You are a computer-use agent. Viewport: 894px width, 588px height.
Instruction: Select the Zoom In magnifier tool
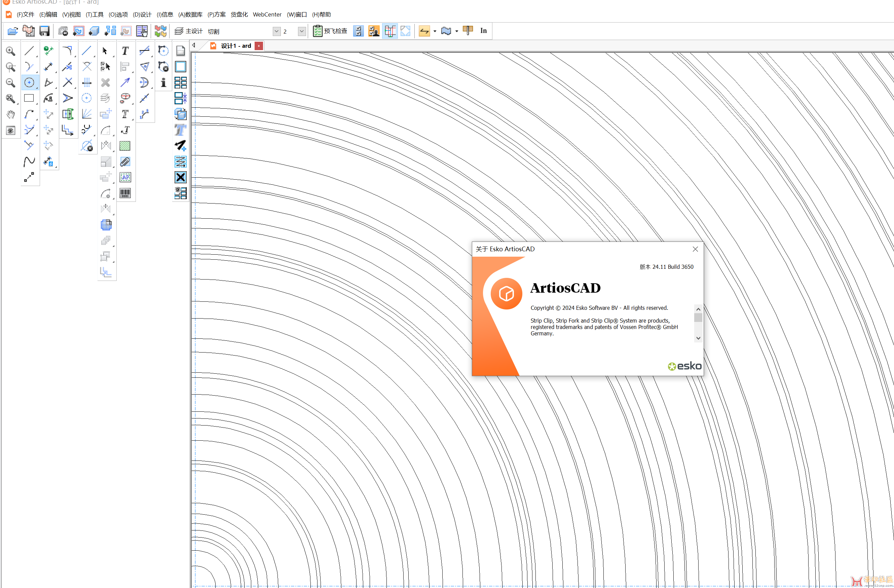[x=10, y=51]
